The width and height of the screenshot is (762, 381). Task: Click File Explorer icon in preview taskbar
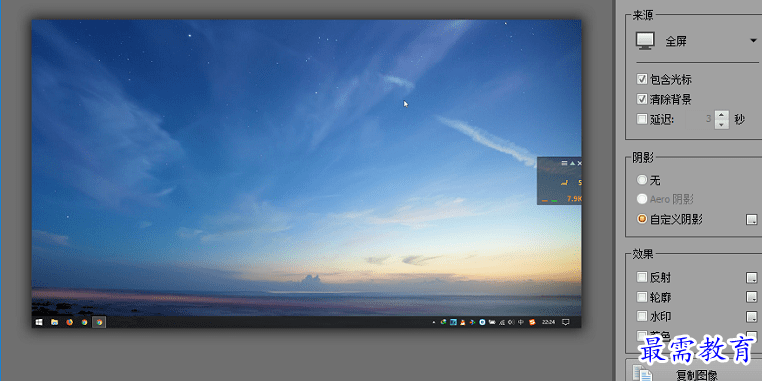(54, 322)
